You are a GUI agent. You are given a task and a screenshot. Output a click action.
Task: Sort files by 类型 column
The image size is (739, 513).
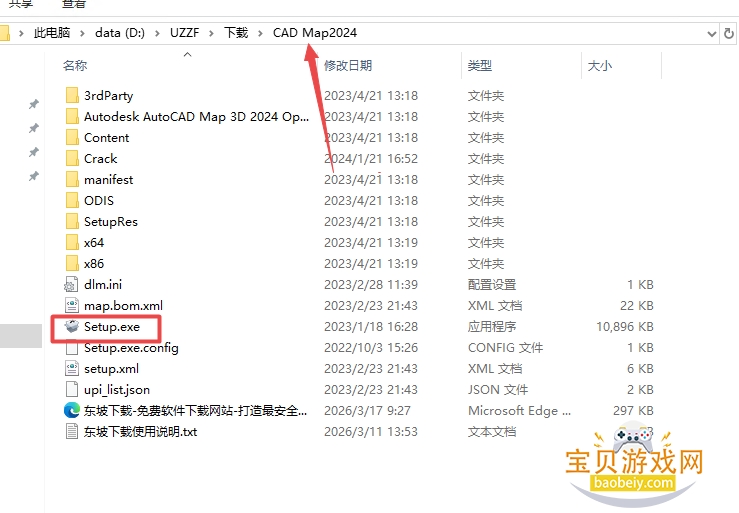pos(480,66)
